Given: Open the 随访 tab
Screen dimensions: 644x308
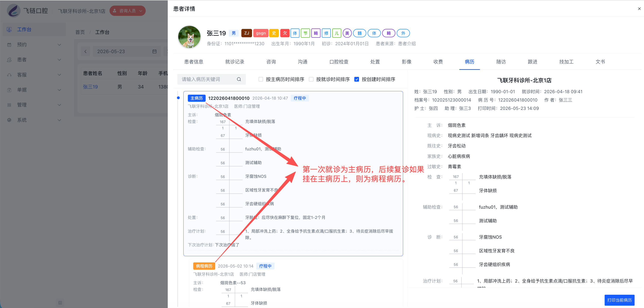Looking at the screenshot, I should coord(501,62).
